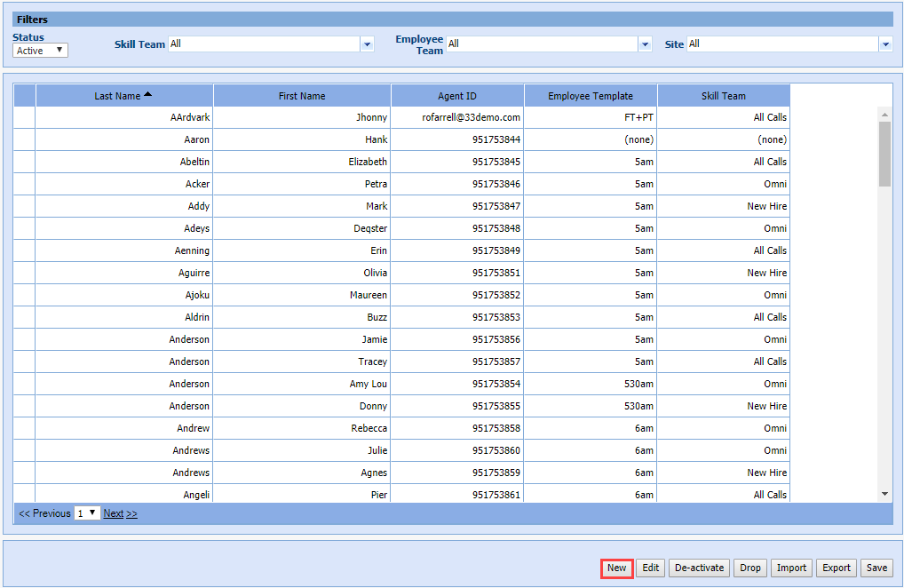Viewport: 904px width, 588px height.
Task: Sort by First Name column header
Action: point(302,96)
